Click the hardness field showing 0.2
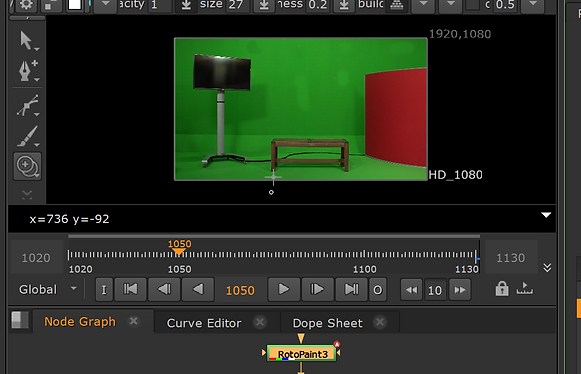Screen dimensions: 581x374 (x=318, y=5)
